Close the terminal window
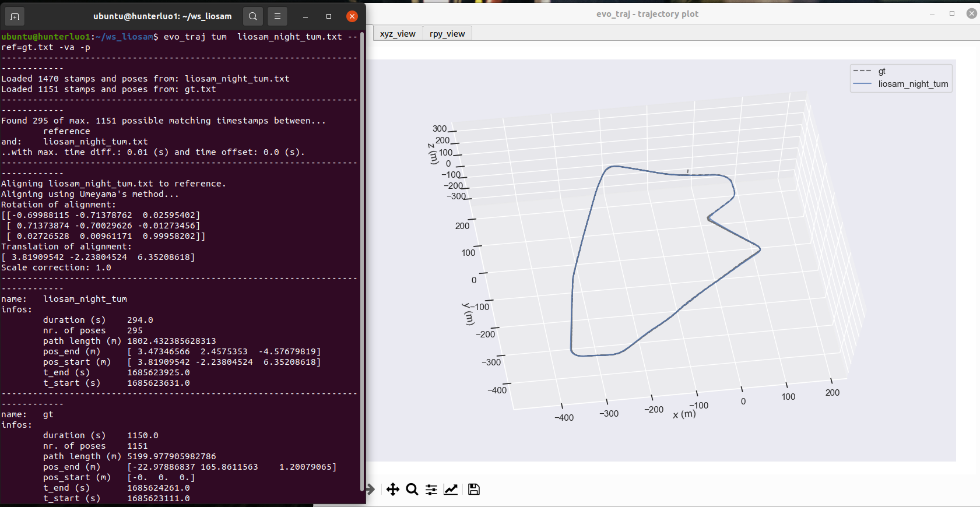 352,16
